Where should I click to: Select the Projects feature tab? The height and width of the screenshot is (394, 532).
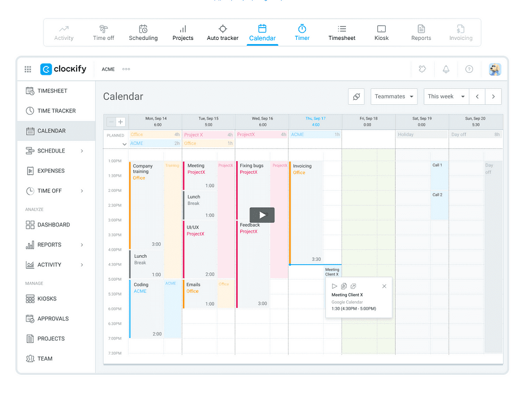(183, 33)
